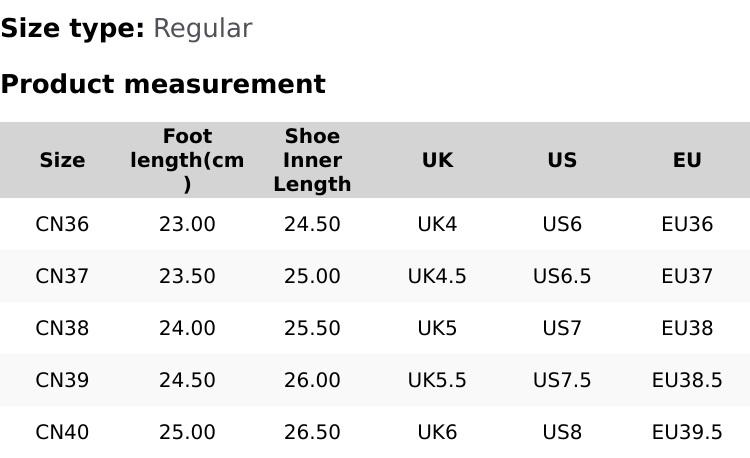750x458 pixels.
Task: Click the Regular size type value
Action: [x=202, y=28]
